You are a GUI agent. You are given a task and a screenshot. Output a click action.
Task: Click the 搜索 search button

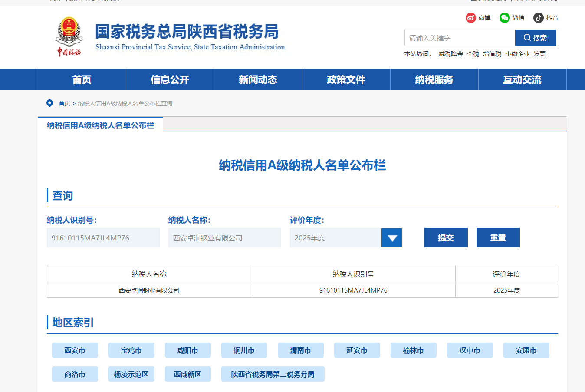coord(536,38)
